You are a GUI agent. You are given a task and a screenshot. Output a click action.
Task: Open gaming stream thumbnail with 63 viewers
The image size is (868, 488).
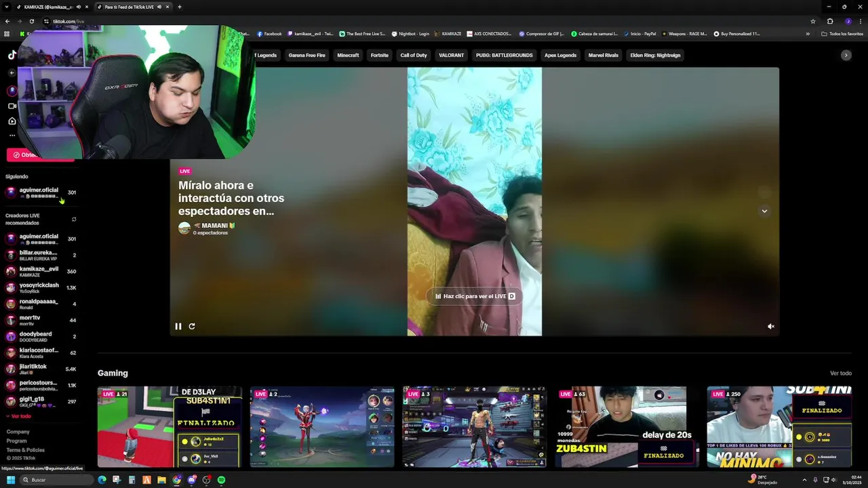(x=627, y=427)
